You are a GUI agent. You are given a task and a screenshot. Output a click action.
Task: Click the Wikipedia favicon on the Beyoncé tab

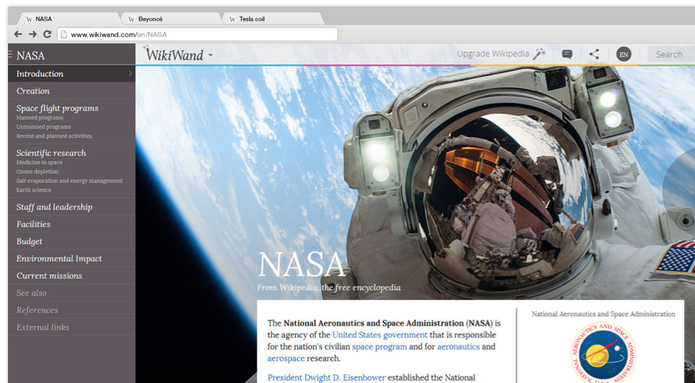click(x=131, y=19)
